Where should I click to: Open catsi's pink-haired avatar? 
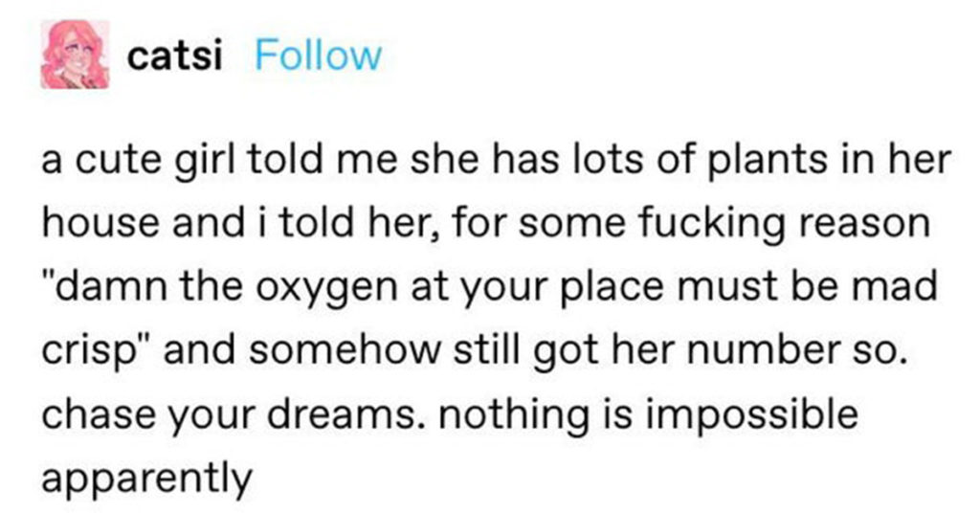(x=75, y=55)
